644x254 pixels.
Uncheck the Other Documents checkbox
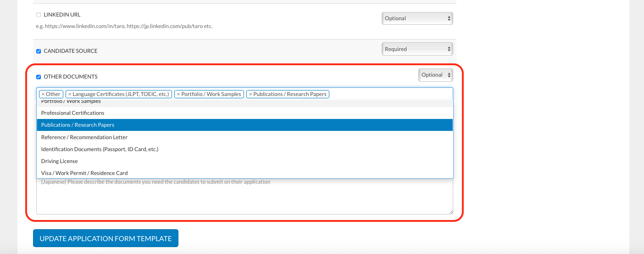[x=39, y=77]
